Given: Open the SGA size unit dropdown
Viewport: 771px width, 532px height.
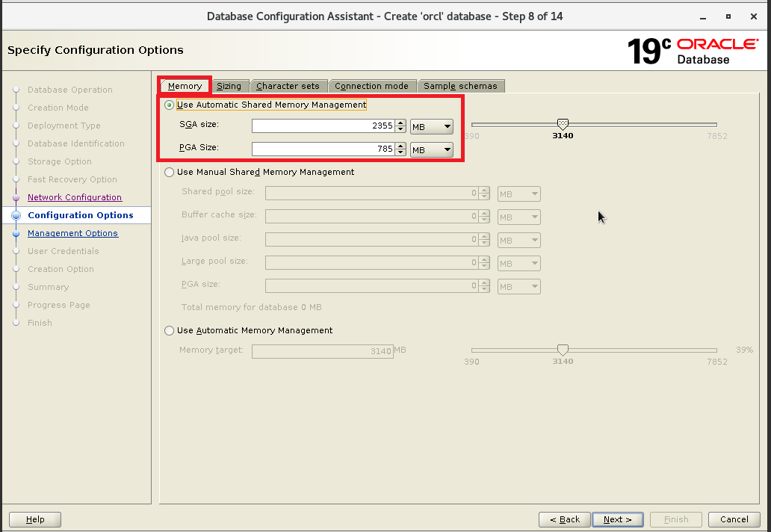Looking at the screenshot, I should [x=432, y=127].
